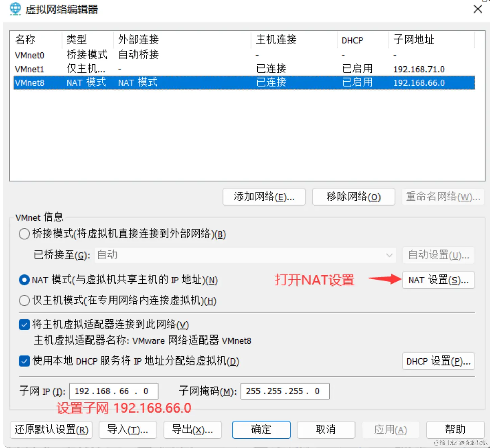
Task: Click 导入(T)... button
Action: [128, 430]
